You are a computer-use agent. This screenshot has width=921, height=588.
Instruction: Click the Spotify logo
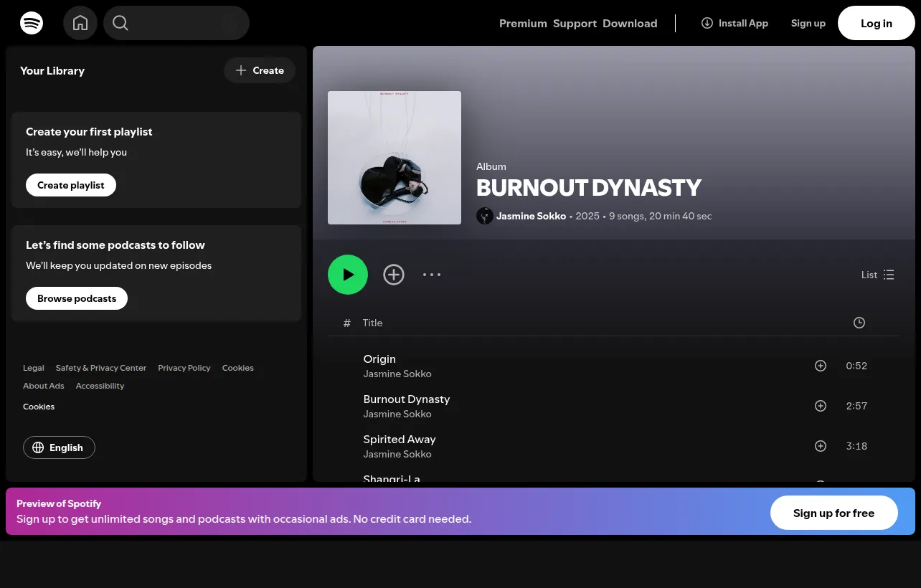coord(32,23)
